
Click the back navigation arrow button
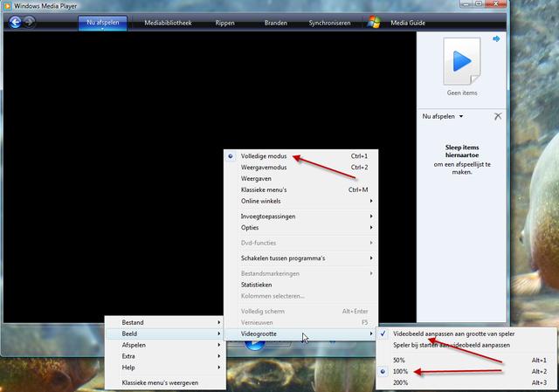tap(15, 22)
